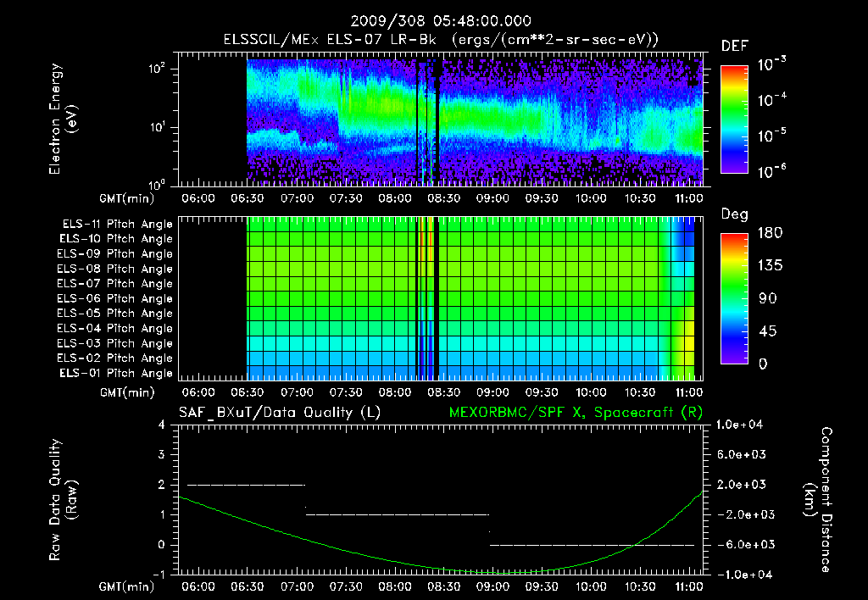Screen dimensions: 868x600
Task: Click the GMT(min) label under the spectrogram
Action: point(127,199)
